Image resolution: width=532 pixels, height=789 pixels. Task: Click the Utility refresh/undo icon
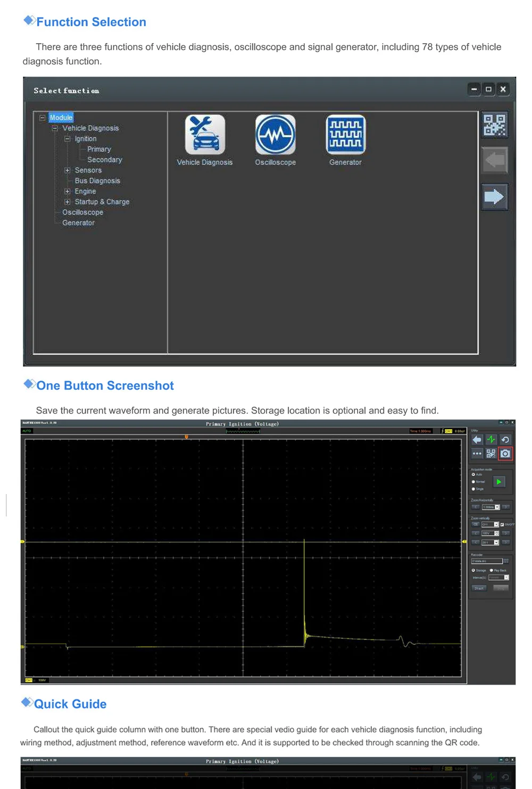505,440
